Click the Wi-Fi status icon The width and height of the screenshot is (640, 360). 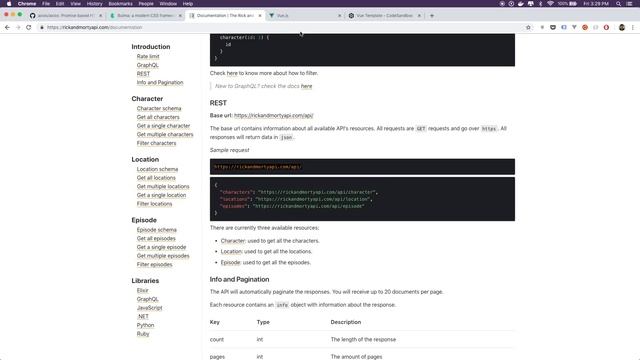(550, 4)
